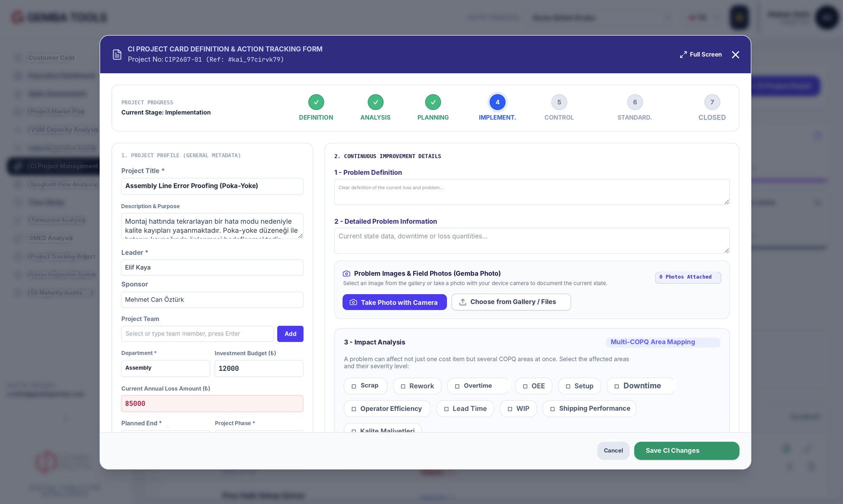Toggle the WIP area
Image resolution: width=843 pixels, height=504 pixels.
pyautogui.click(x=518, y=409)
